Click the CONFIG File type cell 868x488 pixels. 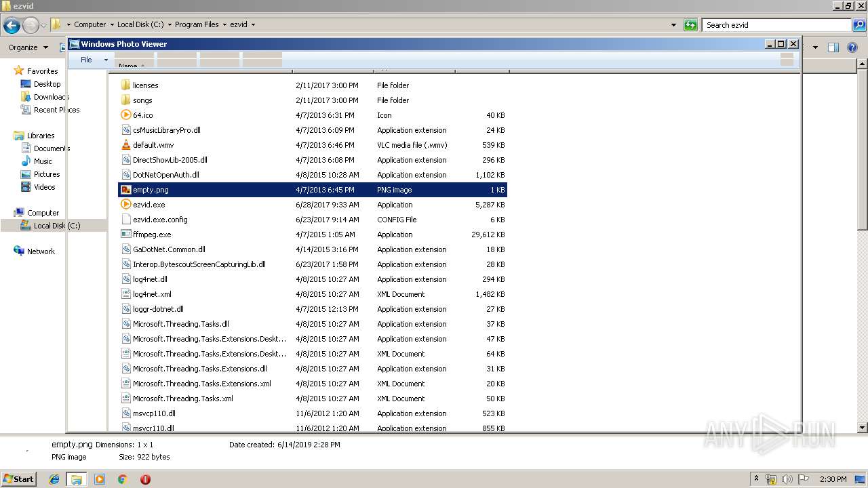397,220
